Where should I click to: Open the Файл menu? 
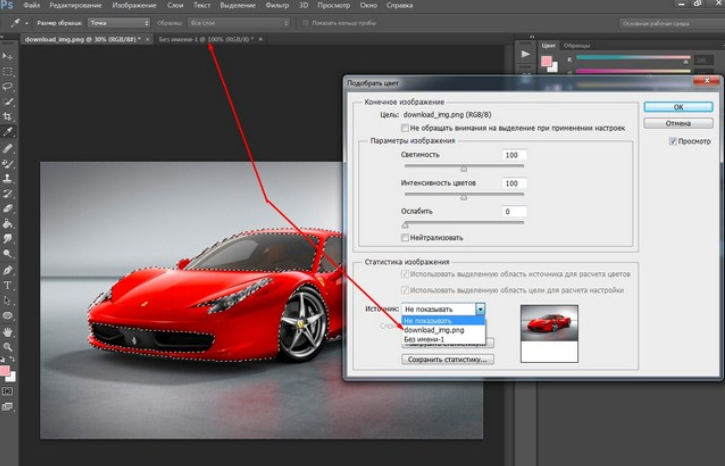tap(31, 6)
